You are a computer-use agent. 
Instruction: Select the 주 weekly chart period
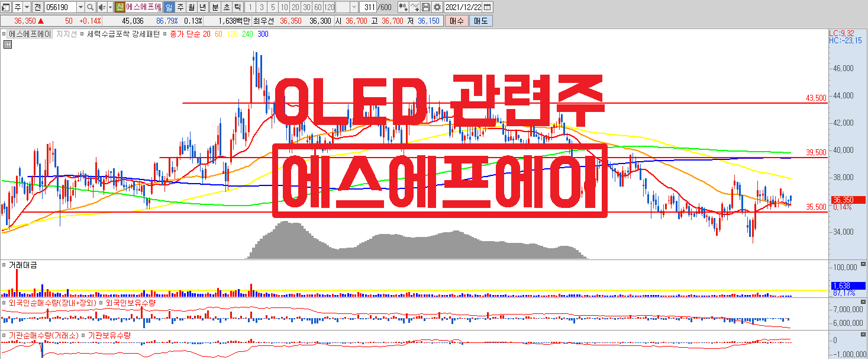[180, 7]
